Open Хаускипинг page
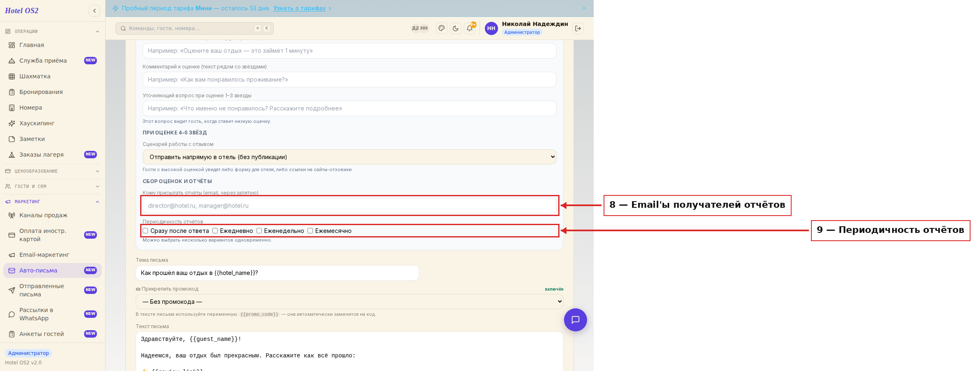 point(52,123)
